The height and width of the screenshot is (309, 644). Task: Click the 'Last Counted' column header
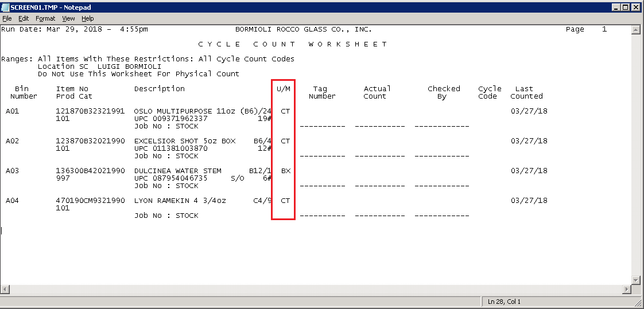pos(526,92)
